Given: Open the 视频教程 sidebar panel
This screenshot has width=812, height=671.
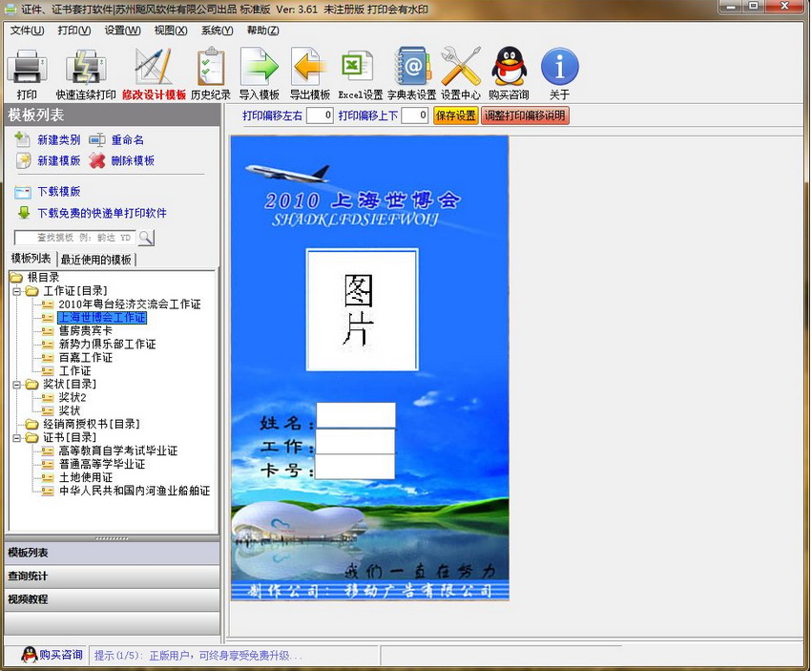Looking at the screenshot, I should [x=112, y=599].
